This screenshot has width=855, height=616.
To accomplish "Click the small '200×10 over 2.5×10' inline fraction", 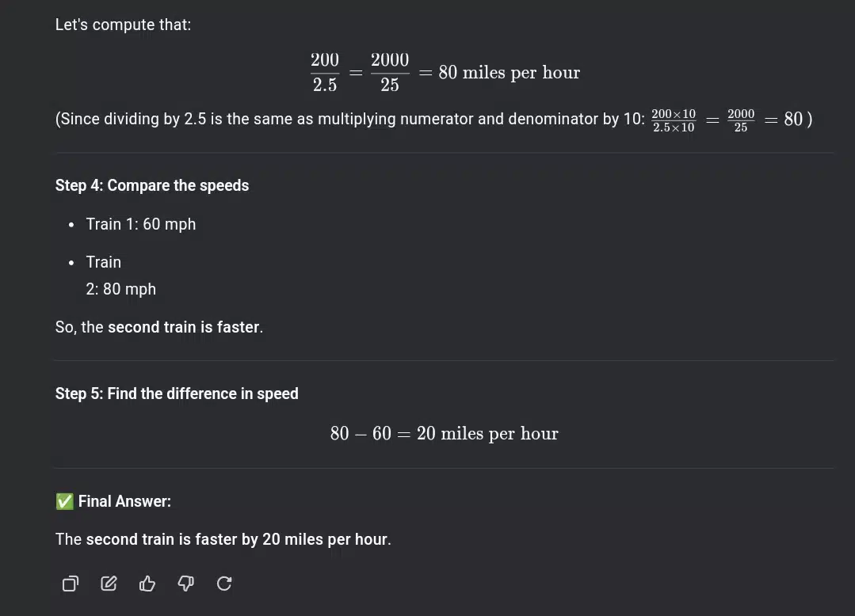I will pyautogui.click(x=674, y=120).
